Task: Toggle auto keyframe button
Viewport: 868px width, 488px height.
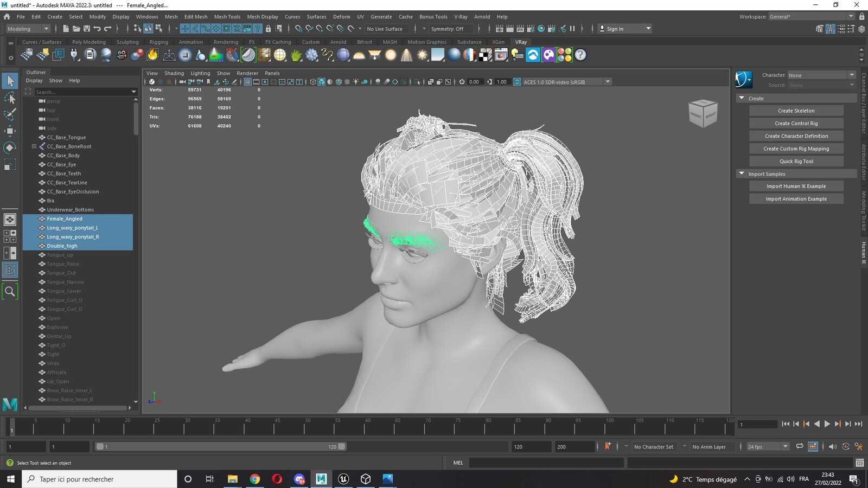Action: (x=608, y=446)
